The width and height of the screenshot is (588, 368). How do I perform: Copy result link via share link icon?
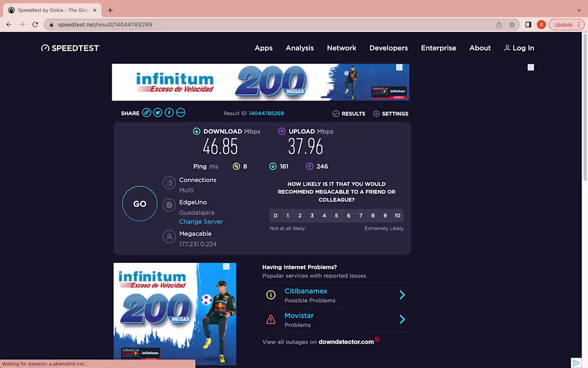tap(146, 112)
